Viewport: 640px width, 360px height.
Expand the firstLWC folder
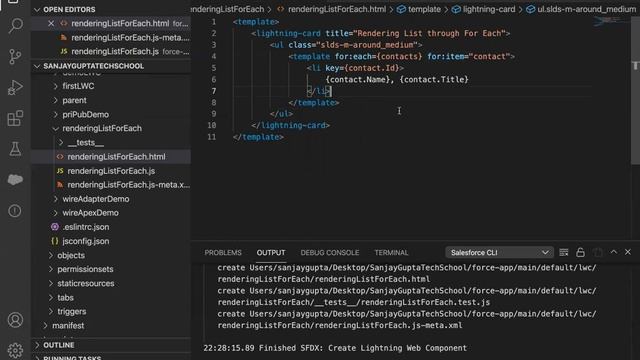[56, 86]
